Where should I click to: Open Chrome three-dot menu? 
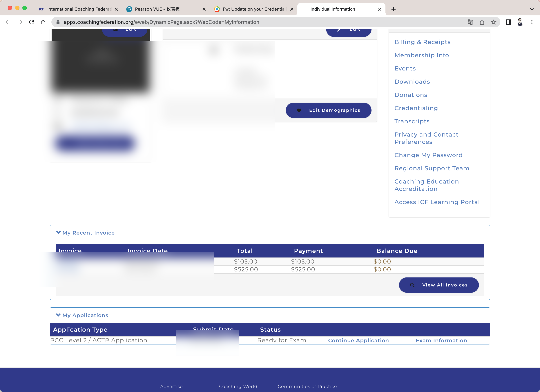coord(532,22)
